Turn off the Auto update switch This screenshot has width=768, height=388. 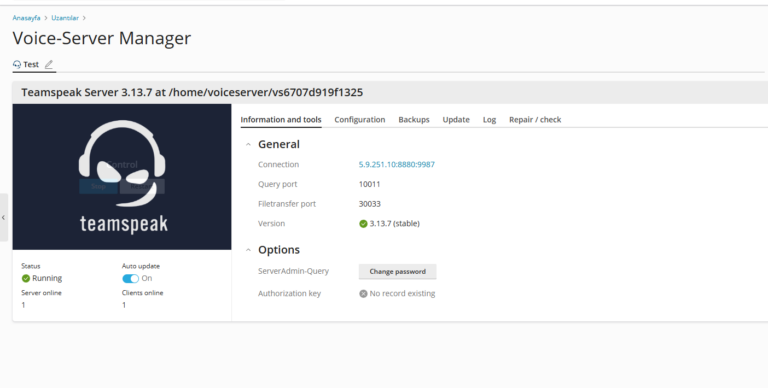130,278
